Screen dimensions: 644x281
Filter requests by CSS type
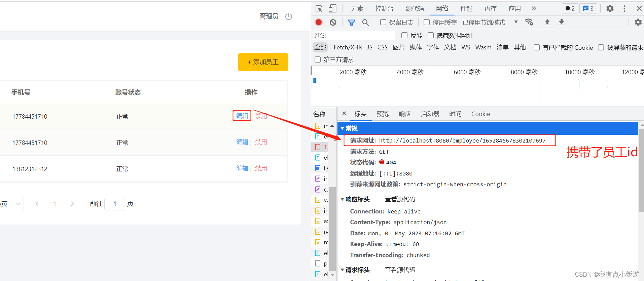pos(383,47)
